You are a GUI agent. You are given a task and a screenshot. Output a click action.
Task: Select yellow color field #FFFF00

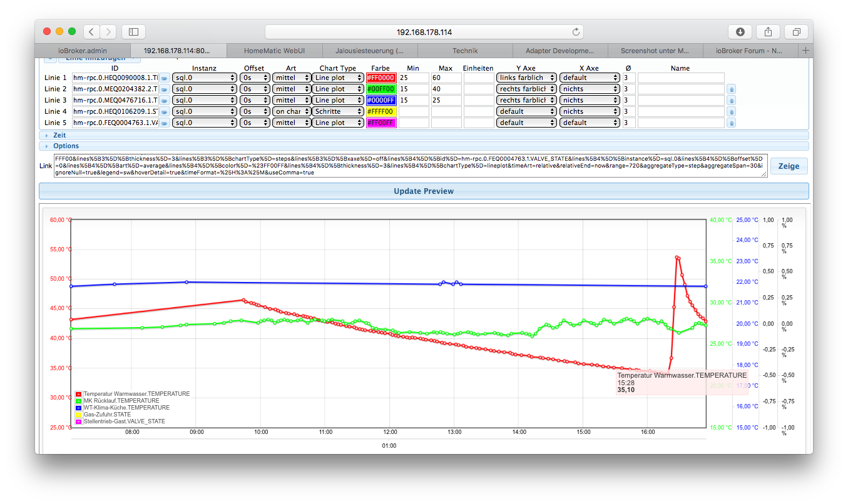tap(381, 111)
